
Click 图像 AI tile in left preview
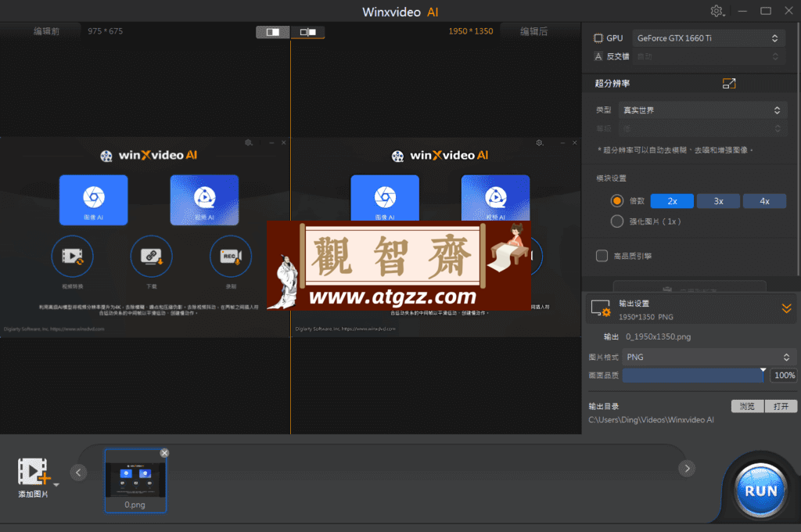(x=94, y=199)
